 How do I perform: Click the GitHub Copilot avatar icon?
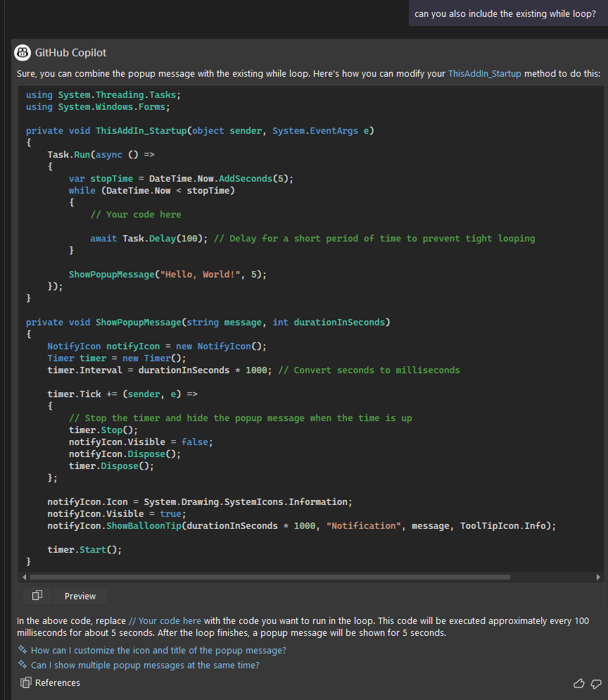point(23,52)
